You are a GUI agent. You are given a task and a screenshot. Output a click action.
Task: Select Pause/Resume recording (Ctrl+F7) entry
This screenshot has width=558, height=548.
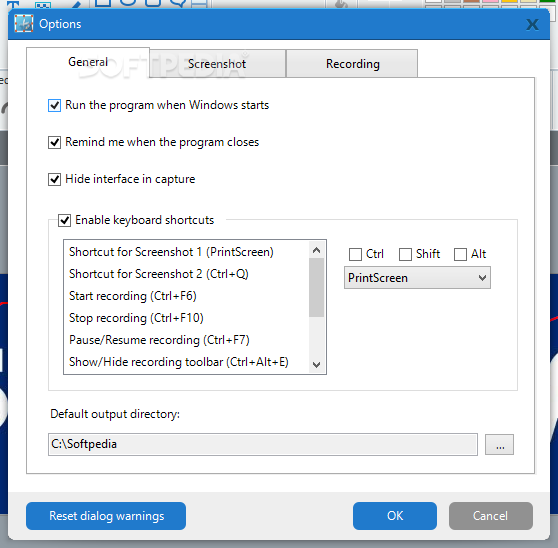(x=186, y=340)
